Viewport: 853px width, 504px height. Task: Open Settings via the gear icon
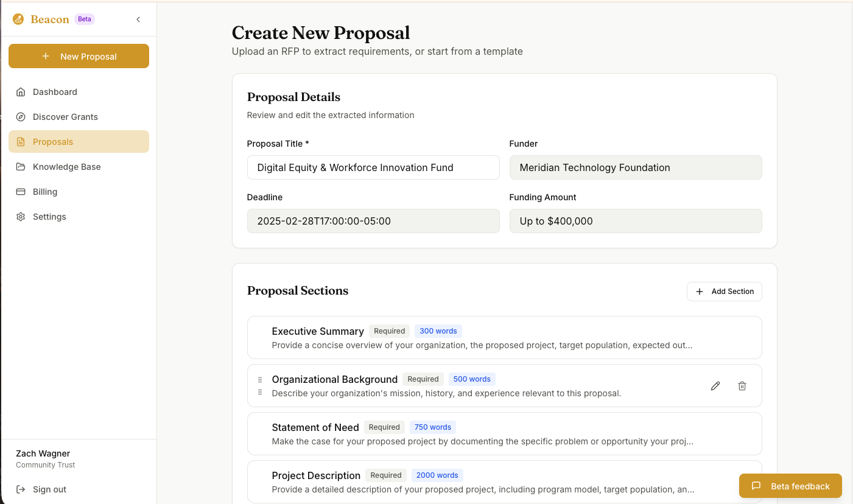(21, 216)
